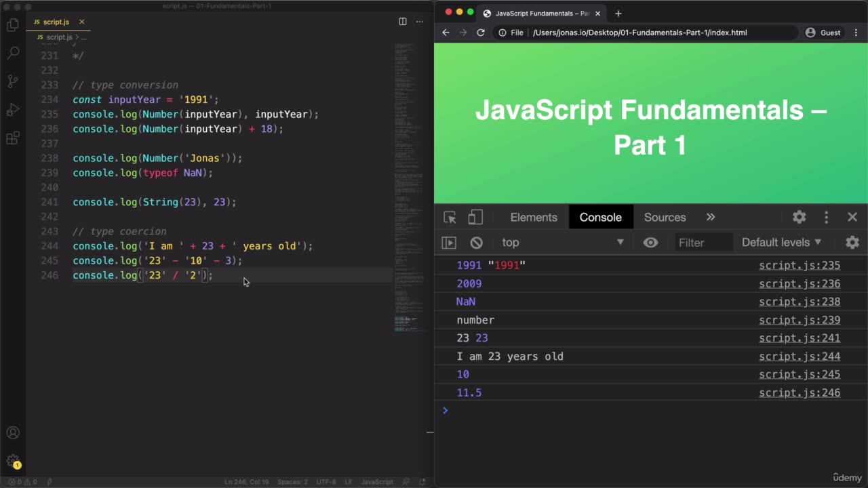Click line number 238 in gutter

coord(50,158)
